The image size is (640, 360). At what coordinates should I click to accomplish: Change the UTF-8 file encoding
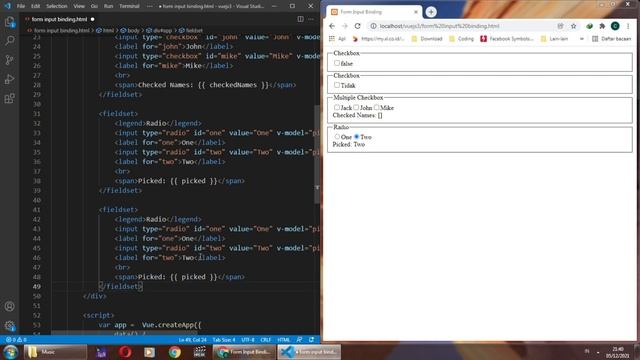tap(248, 340)
